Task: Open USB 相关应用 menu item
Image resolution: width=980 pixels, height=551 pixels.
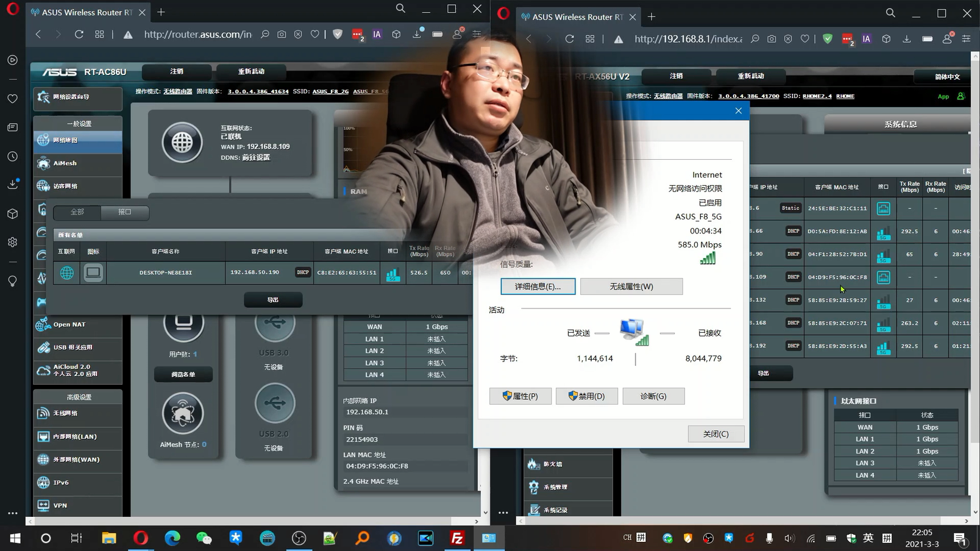Action: 77,347
